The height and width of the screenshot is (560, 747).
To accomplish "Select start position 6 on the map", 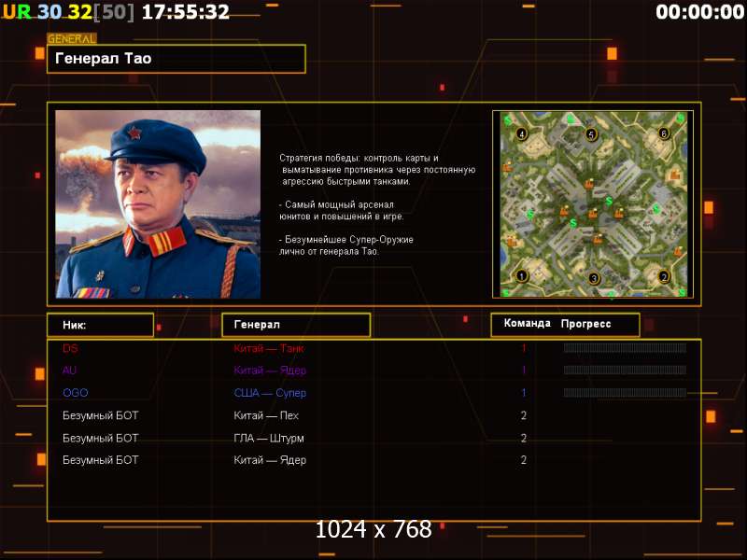I will (x=664, y=133).
